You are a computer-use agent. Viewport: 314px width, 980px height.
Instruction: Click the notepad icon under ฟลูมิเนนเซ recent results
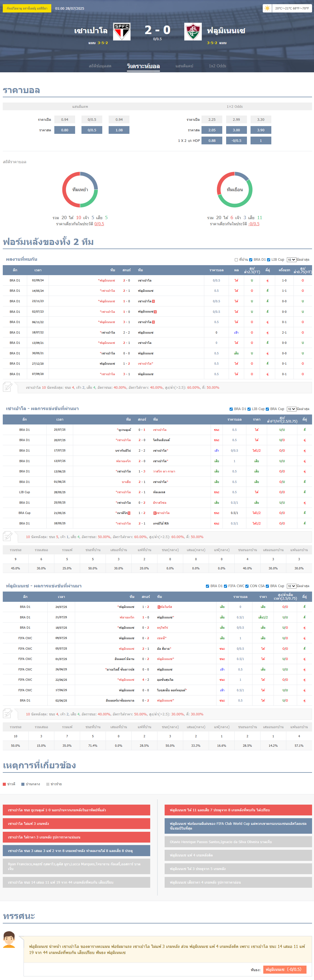(7, 714)
